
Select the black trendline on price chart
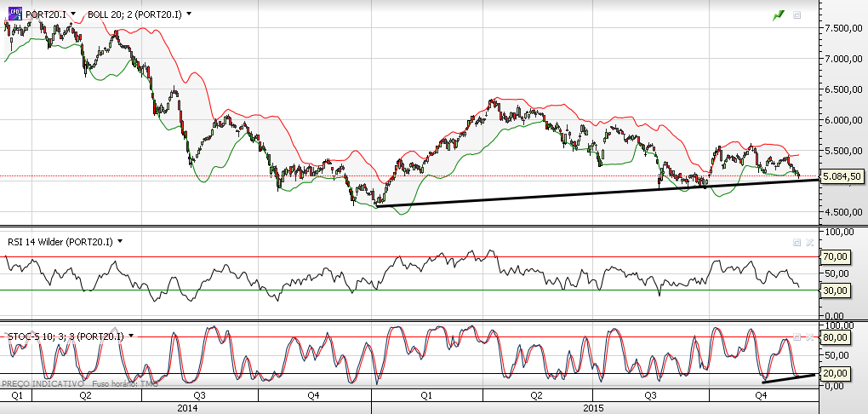[x=597, y=193]
